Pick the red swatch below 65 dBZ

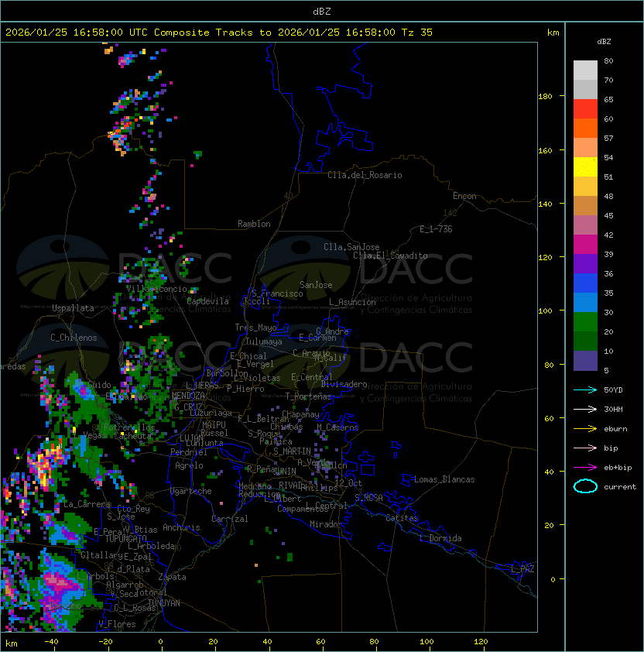click(x=585, y=108)
